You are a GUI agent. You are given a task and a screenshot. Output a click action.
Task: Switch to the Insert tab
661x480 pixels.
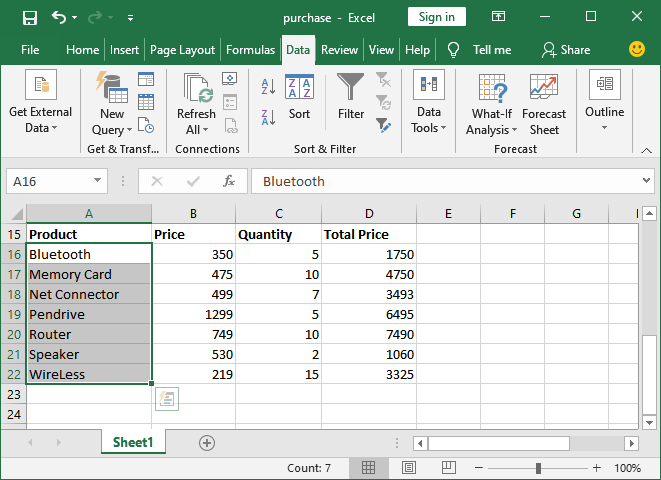[x=124, y=50]
